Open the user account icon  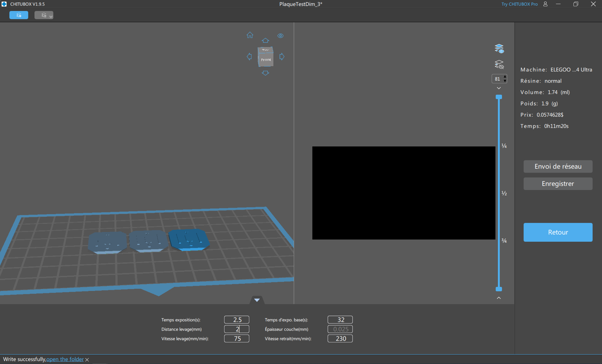click(545, 4)
